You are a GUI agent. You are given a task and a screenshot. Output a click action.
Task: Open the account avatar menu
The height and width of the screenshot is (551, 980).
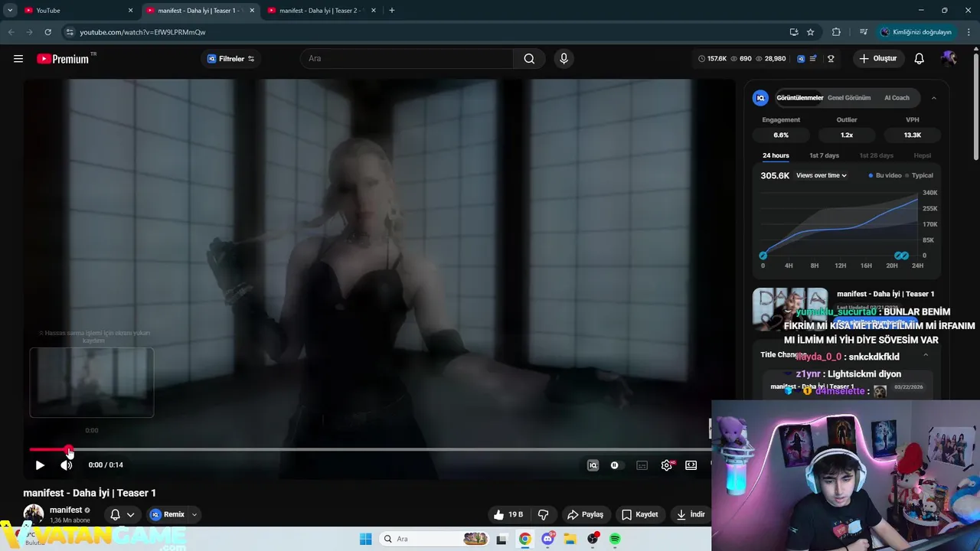coord(949,59)
